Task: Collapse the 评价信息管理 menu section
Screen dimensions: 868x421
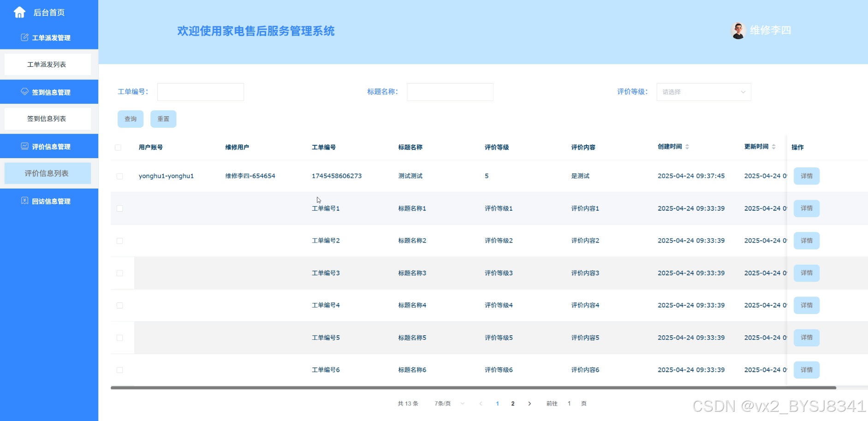Action: coord(49,146)
